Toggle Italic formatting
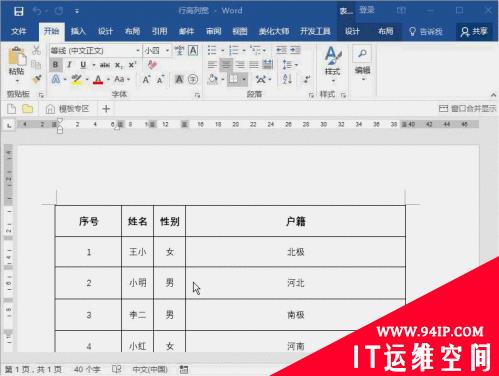Screen dimensions: 499x376 pos(69,65)
